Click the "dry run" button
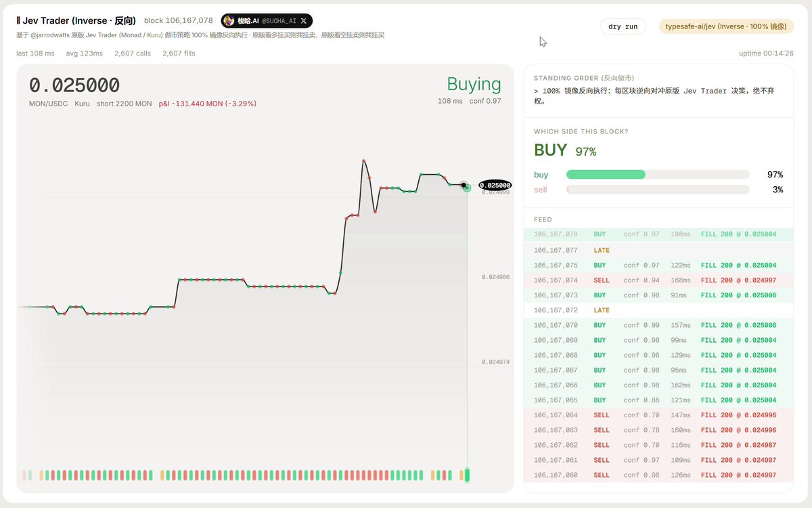 click(623, 26)
